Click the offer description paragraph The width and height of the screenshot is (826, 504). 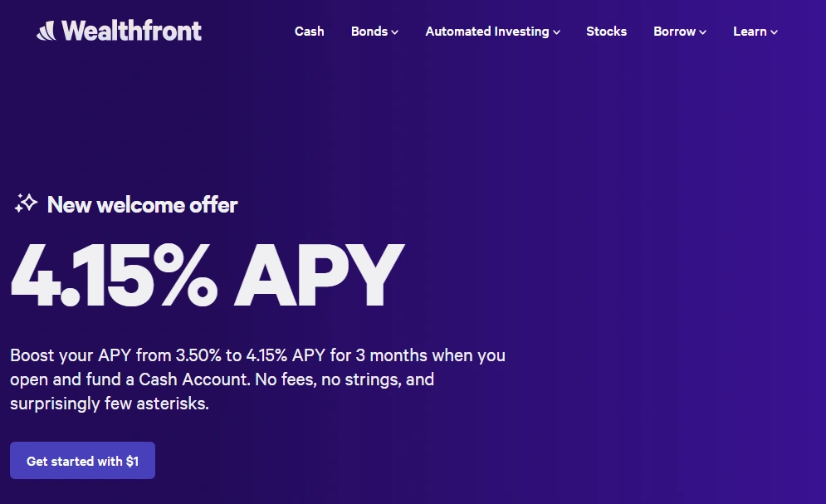[x=257, y=379]
